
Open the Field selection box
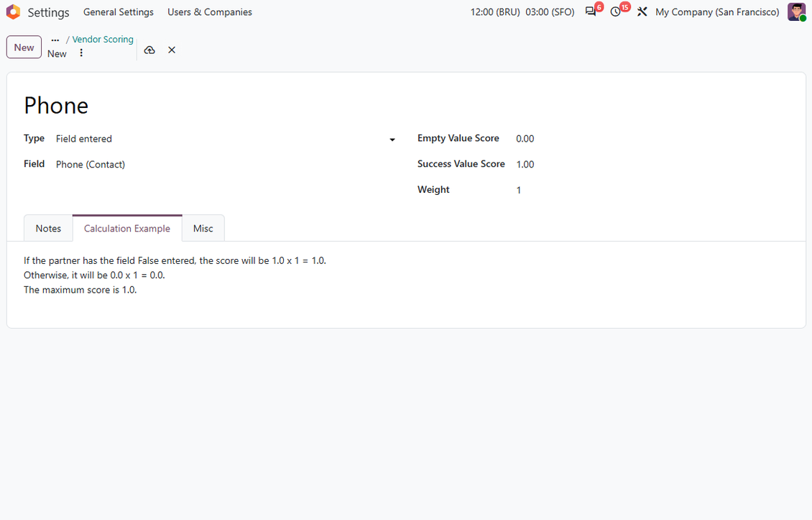coord(226,165)
